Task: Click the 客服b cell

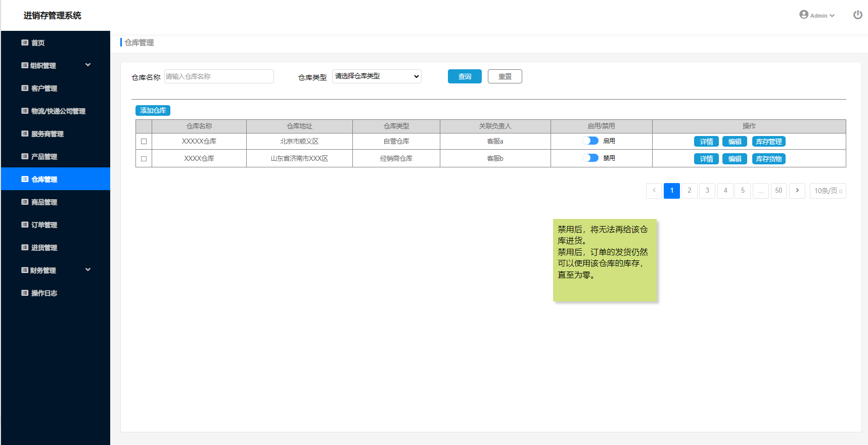Action: pyautogui.click(x=495, y=158)
